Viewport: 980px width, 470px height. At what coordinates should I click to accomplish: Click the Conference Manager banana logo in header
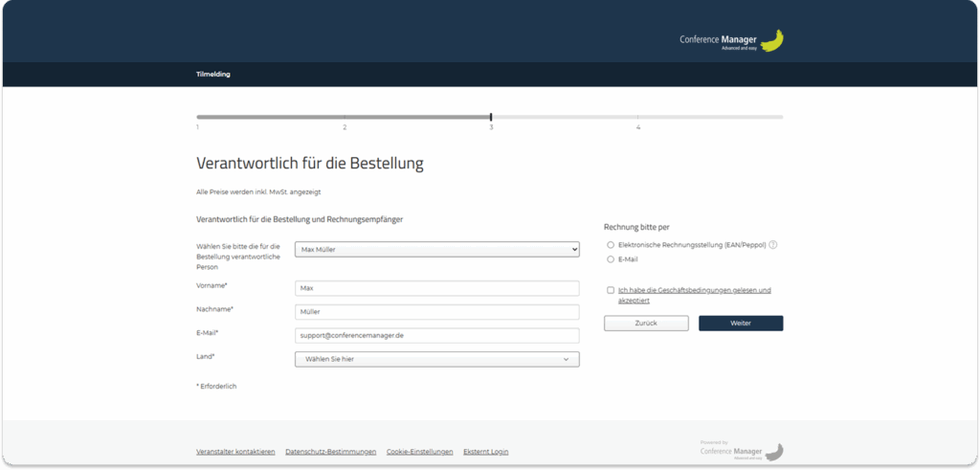pyautogui.click(x=732, y=41)
